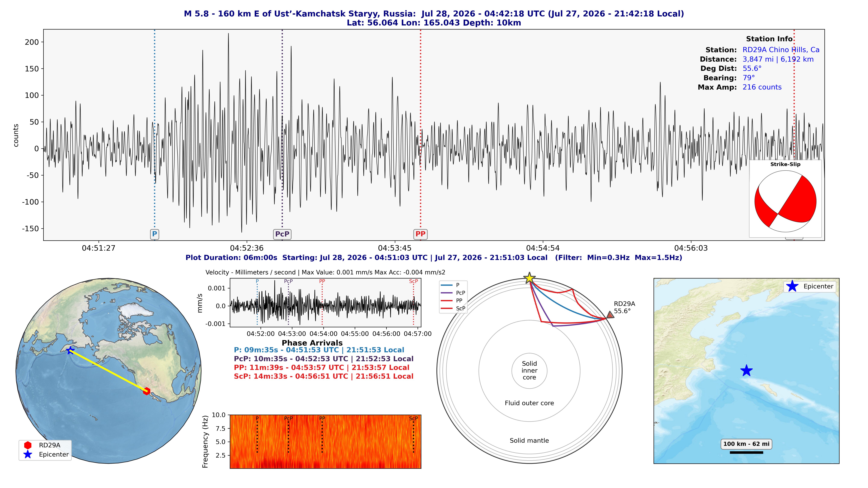Click the 'Strike-Slip' label above the beachball

pyautogui.click(x=785, y=164)
